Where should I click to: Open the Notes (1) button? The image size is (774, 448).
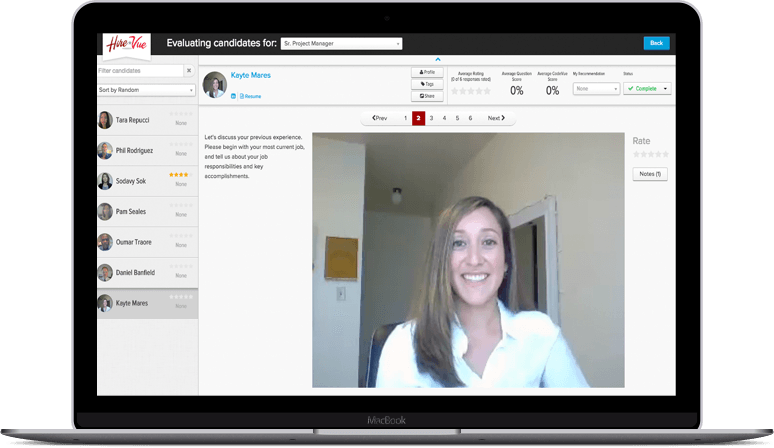(x=650, y=174)
